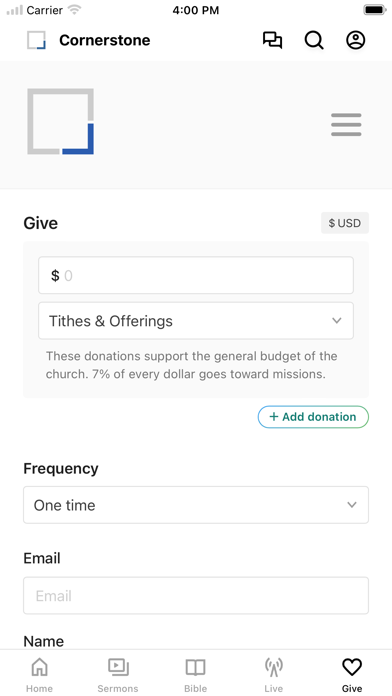This screenshot has height=696, width=392.
Task: Focus the dollar amount input field
Action: [196, 275]
